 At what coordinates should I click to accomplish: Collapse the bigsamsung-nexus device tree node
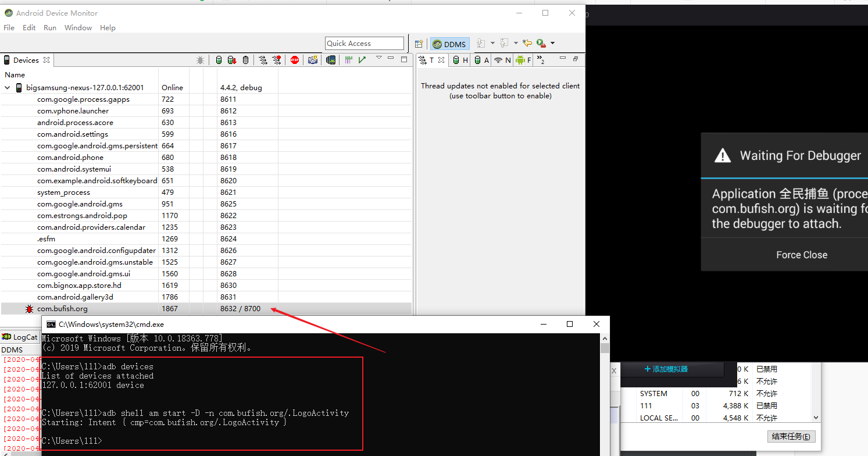tap(8, 87)
